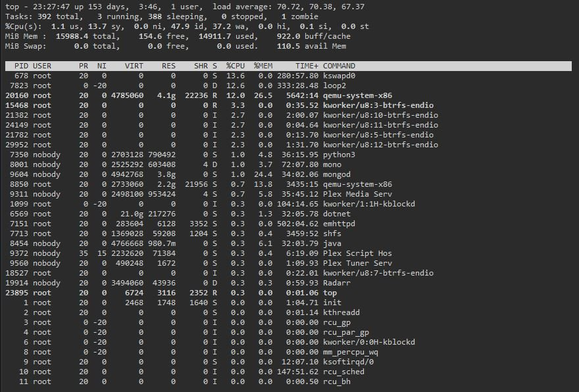
Task: Click kworker/1:1H-kblockd command
Action: point(369,204)
